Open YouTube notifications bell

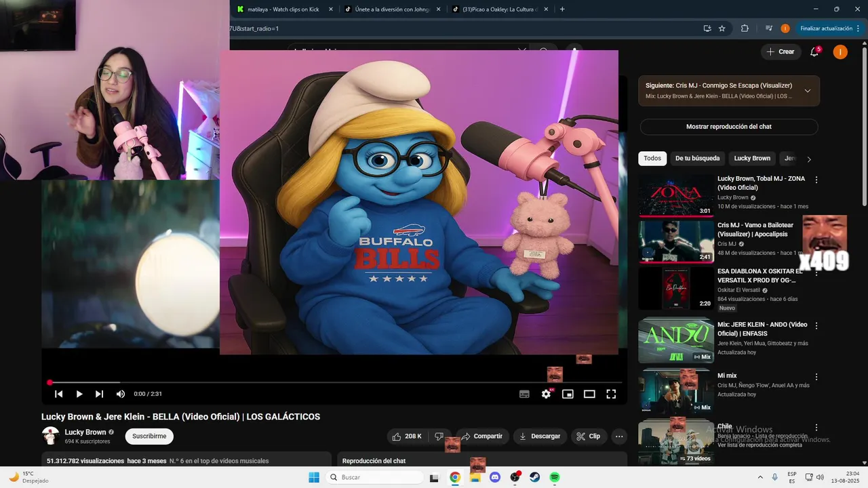coord(815,52)
